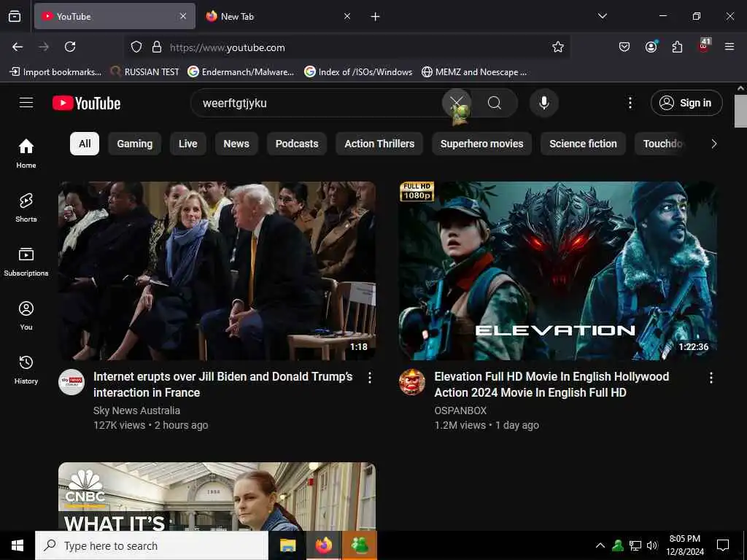Close the YouTube browser tab

(x=183, y=16)
